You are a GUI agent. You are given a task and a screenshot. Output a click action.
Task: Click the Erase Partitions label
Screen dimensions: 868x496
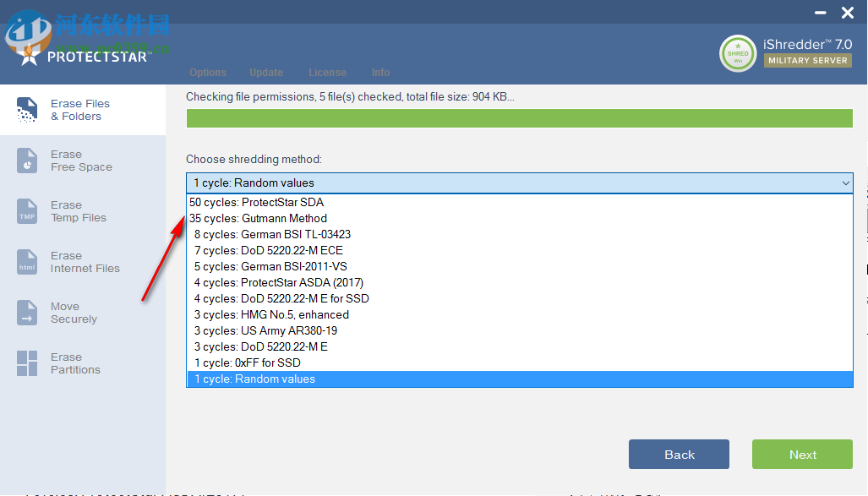click(75, 363)
